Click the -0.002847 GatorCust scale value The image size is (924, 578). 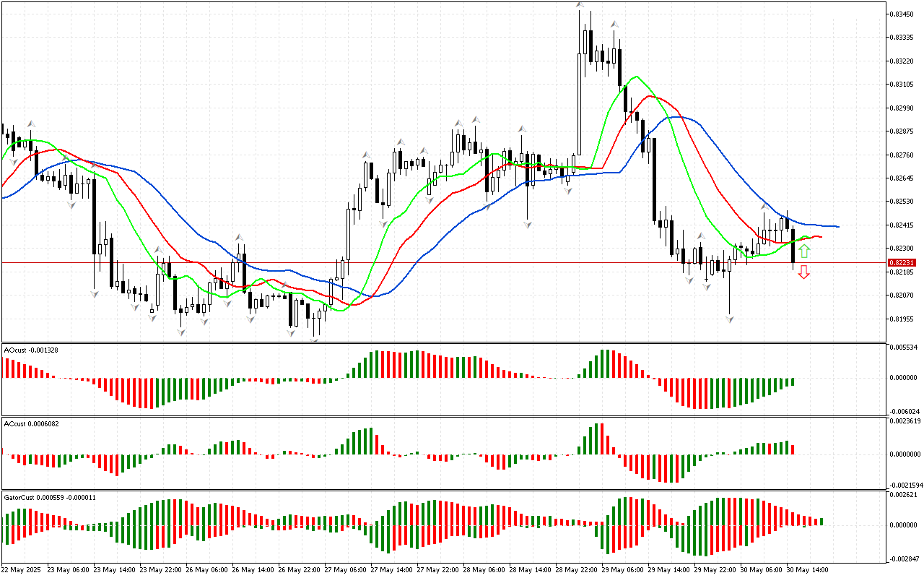pos(904,559)
